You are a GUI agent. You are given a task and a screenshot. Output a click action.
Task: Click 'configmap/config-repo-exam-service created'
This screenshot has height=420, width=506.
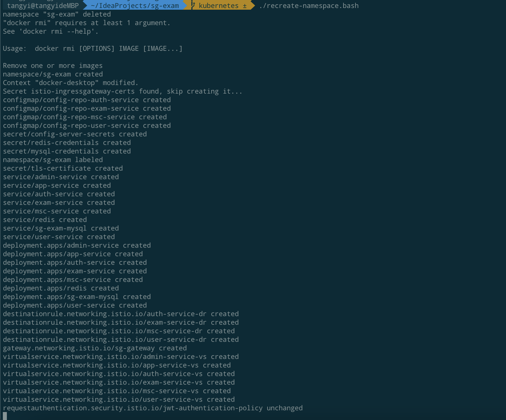[87, 108]
